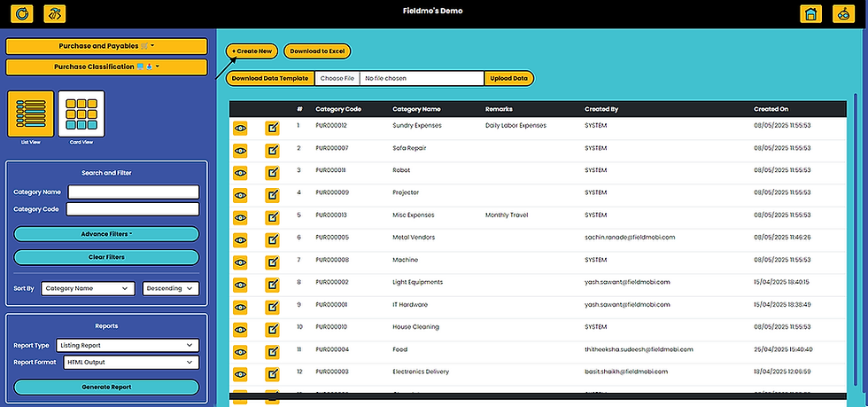Edit the Food category record
This screenshot has height=407, width=868.
point(273,351)
